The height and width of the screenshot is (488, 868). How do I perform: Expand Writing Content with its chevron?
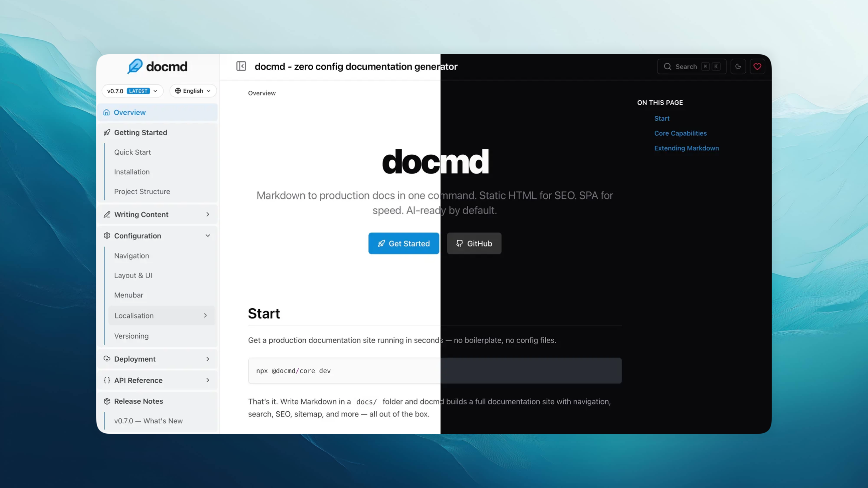click(207, 214)
